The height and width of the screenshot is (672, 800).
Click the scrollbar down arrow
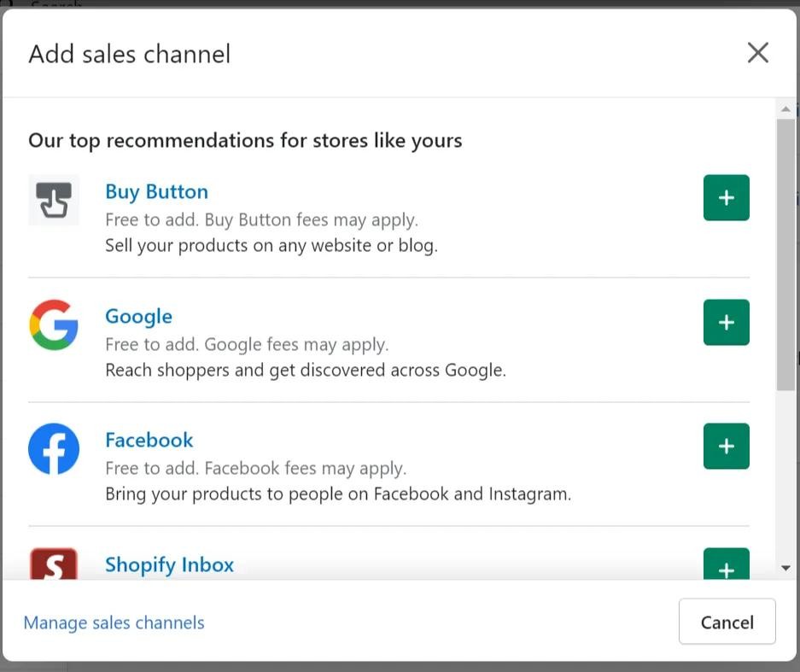click(785, 568)
